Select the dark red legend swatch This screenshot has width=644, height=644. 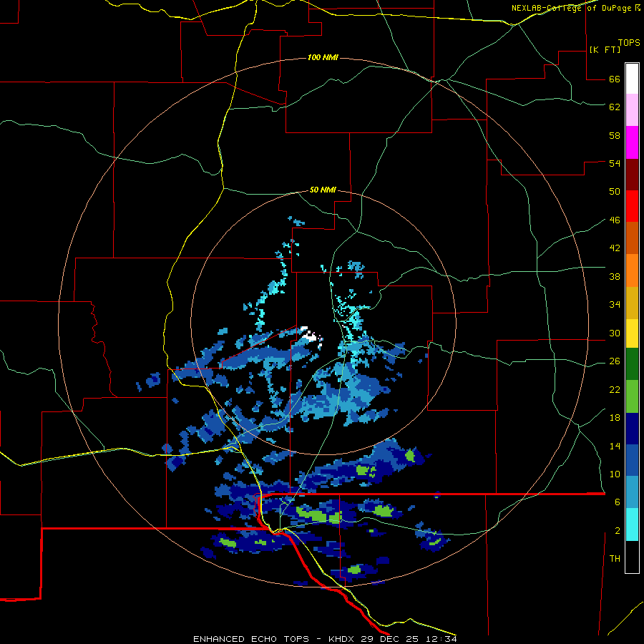pyautogui.click(x=632, y=175)
